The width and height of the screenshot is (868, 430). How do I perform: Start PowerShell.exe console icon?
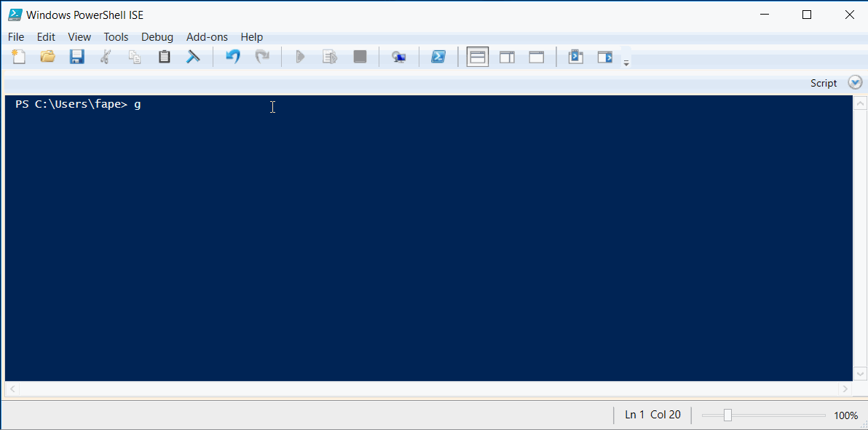(438, 57)
